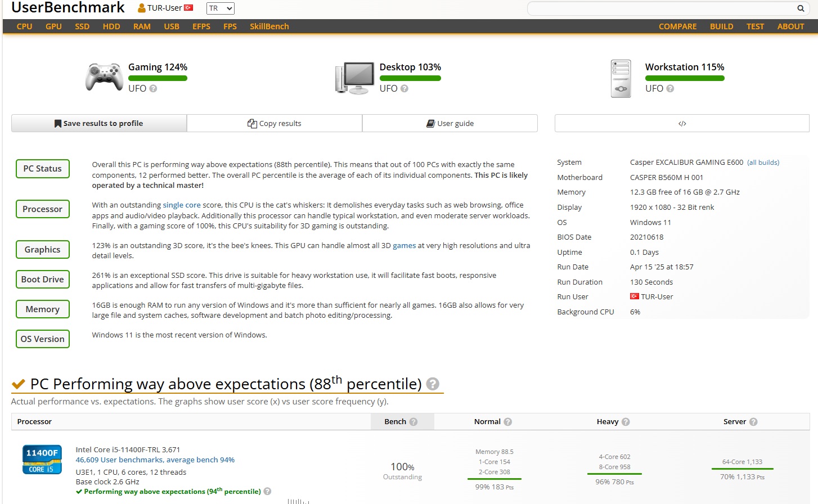Open the FPS menu
The width and height of the screenshot is (818, 504).
[x=230, y=26]
